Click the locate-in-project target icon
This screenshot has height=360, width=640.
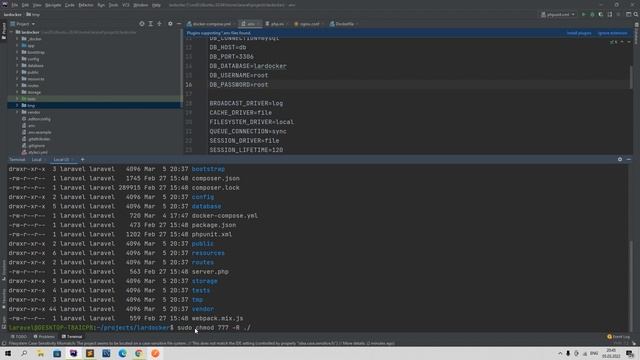coord(142,24)
